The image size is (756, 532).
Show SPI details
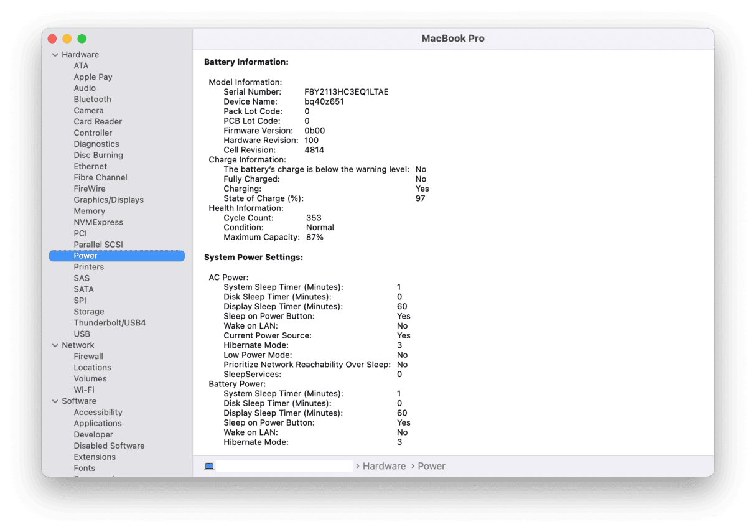80,301
